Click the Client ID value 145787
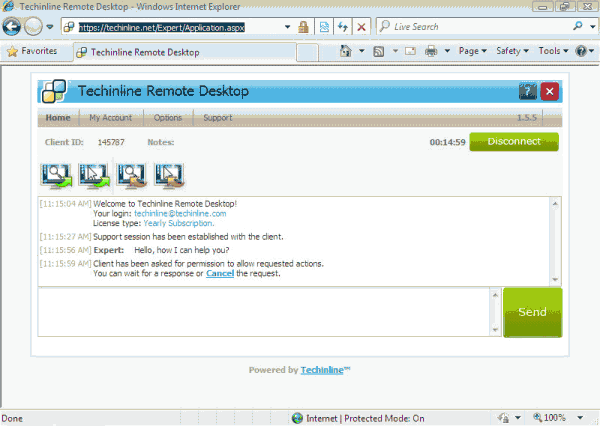 (x=111, y=142)
